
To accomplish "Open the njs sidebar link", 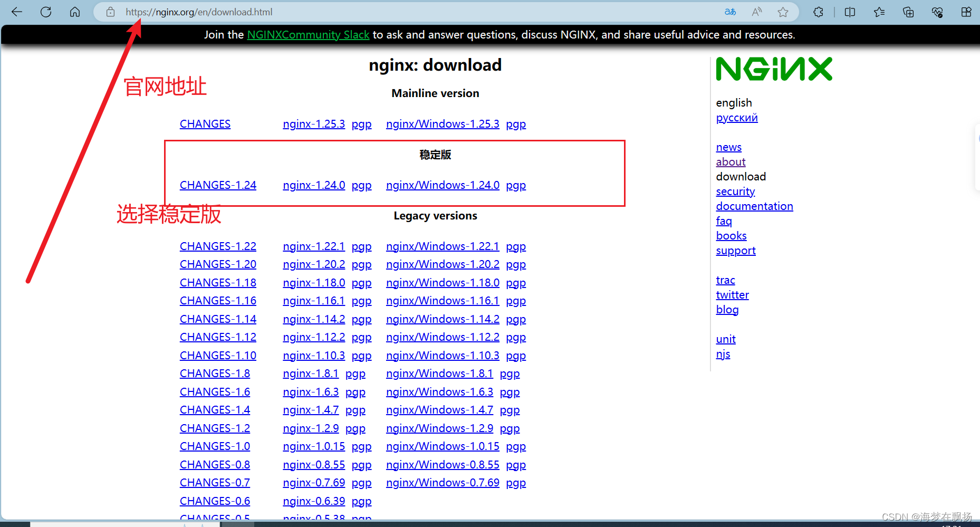I will [x=723, y=354].
